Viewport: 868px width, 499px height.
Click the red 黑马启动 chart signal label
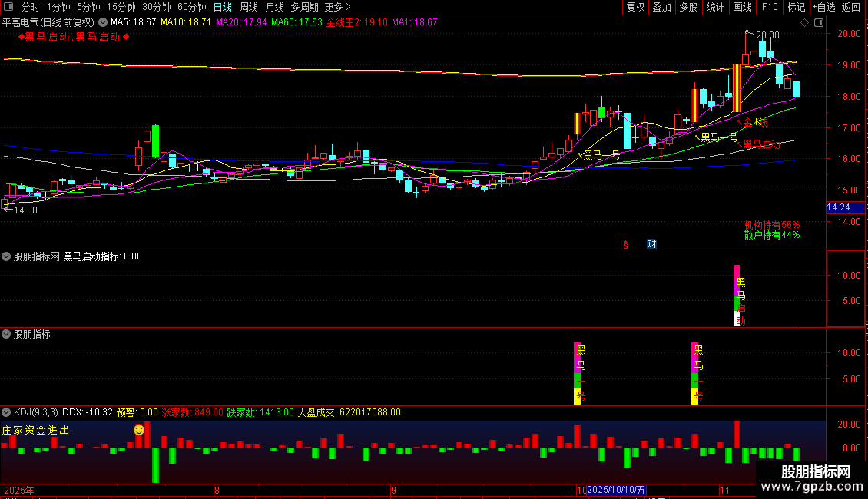pyautogui.click(x=761, y=144)
